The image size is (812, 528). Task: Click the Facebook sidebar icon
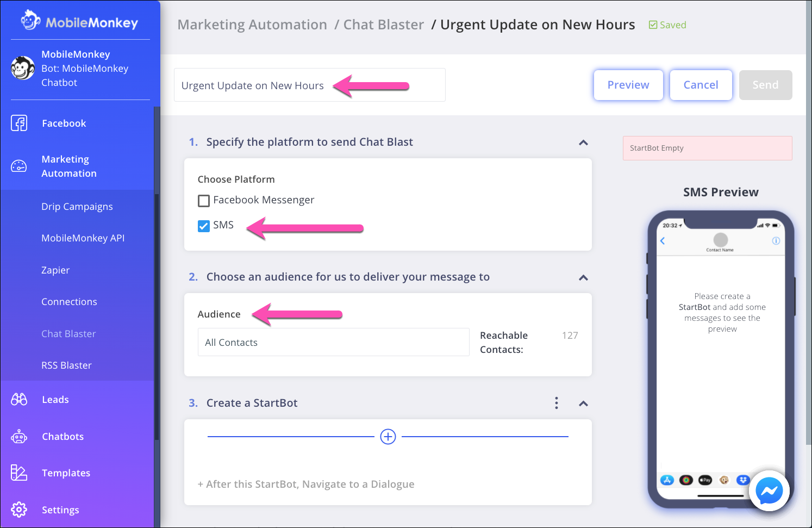click(x=19, y=123)
